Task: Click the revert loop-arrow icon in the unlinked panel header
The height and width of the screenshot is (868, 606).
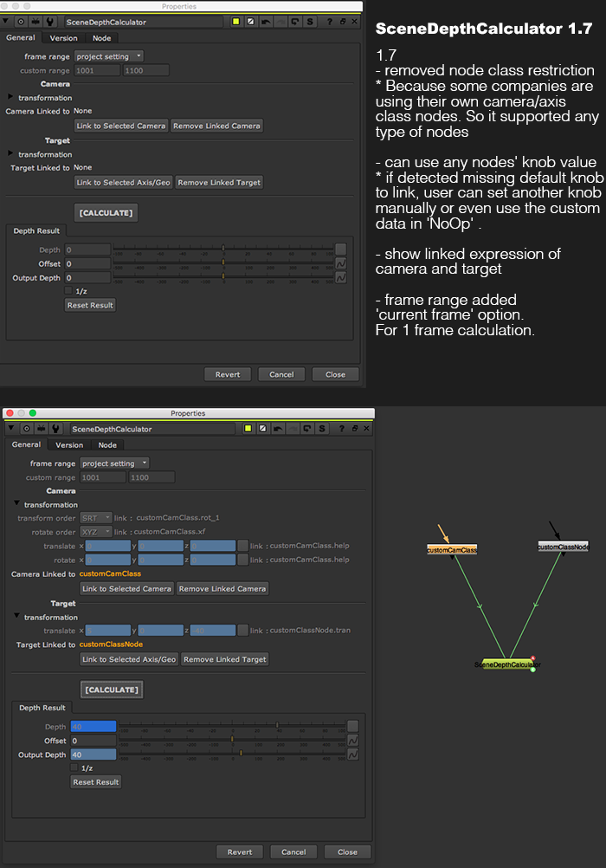Action: tap(295, 22)
